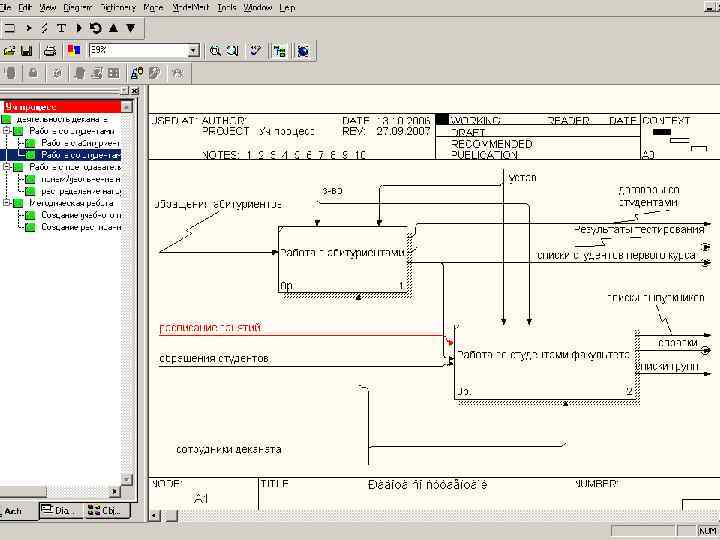This screenshot has height=540, width=720.
Task: Run the spelling check icon
Action: [257, 50]
